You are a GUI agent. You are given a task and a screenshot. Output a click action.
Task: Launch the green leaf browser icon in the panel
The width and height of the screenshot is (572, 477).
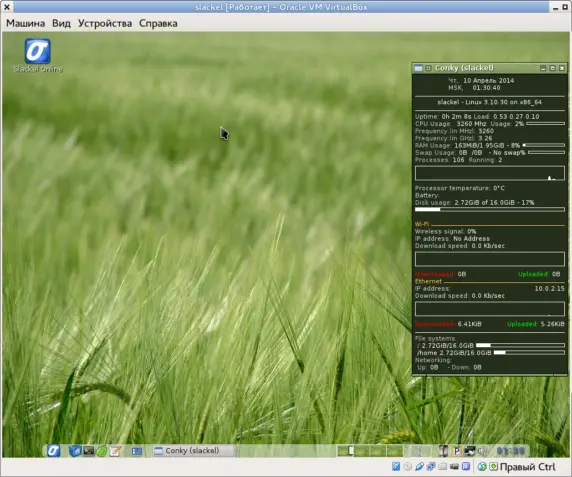pos(102,451)
